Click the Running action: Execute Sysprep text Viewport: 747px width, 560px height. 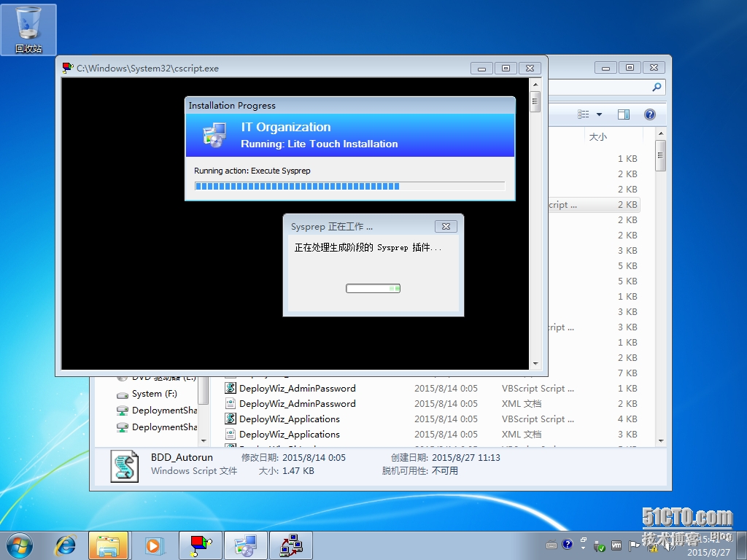tap(252, 171)
